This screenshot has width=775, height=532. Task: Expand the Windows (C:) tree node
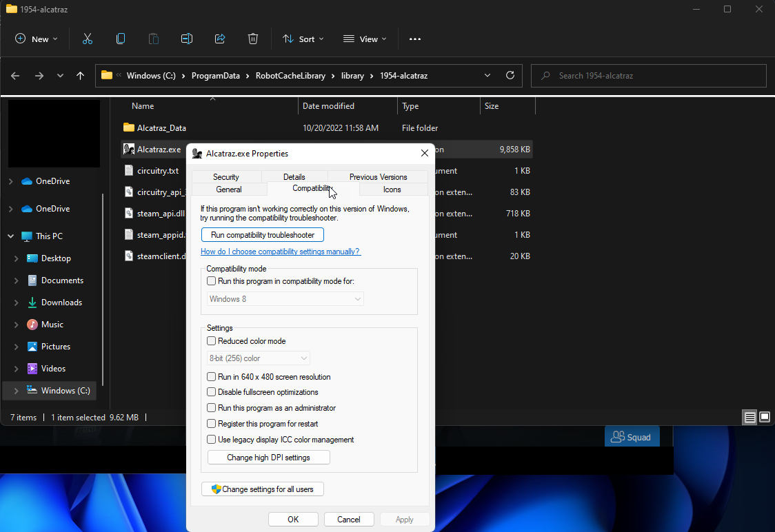click(x=17, y=391)
